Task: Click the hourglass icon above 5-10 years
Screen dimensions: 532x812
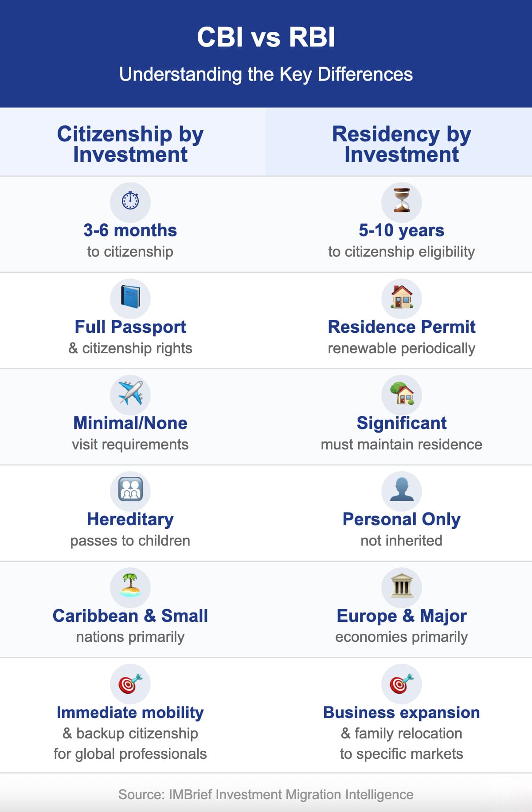Action: coord(402,201)
